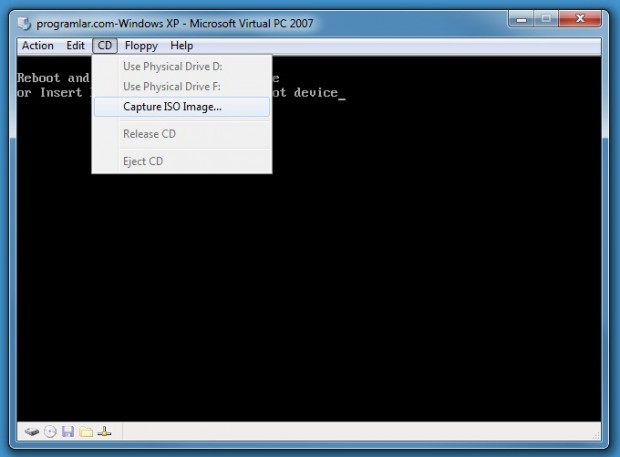620x457 pixels.
Task: Click the 'Reboot and' boot message text
Action: 53,77
